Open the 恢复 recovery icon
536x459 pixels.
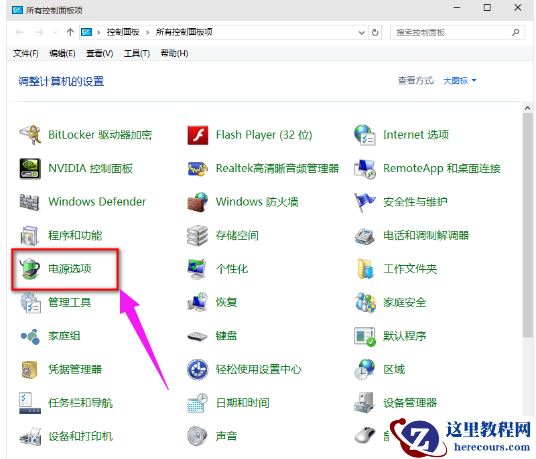coord(198,302)
